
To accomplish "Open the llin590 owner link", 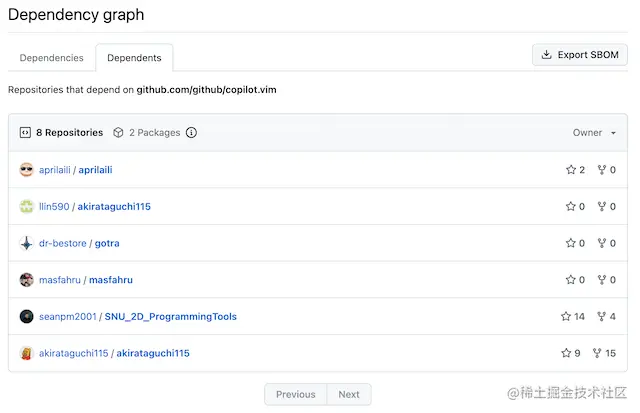I will click(54, 206).
